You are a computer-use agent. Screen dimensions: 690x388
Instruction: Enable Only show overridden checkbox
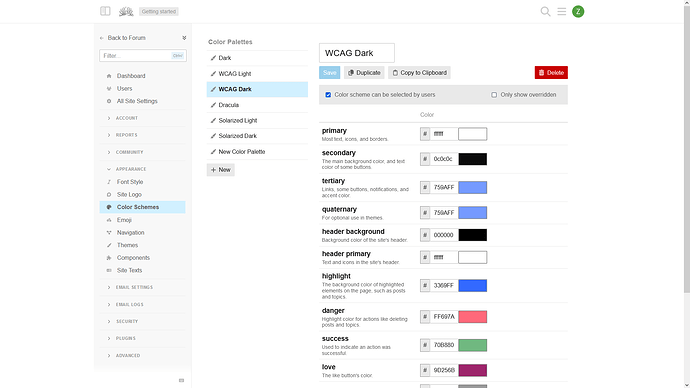(x=494, y=95)
